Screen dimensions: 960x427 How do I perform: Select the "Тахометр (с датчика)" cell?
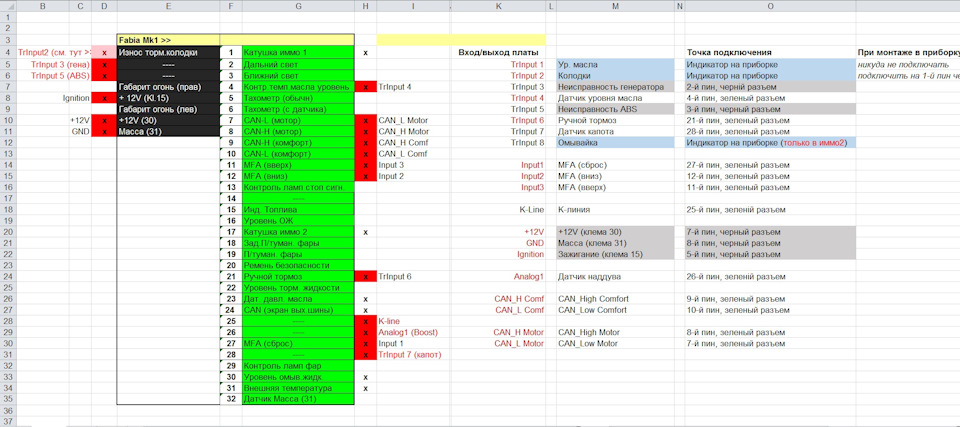coord(298,110)
